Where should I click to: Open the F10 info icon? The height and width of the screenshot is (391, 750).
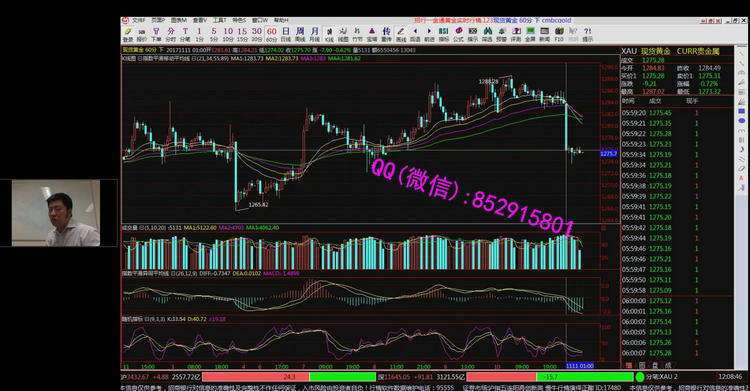click(559, 34)
